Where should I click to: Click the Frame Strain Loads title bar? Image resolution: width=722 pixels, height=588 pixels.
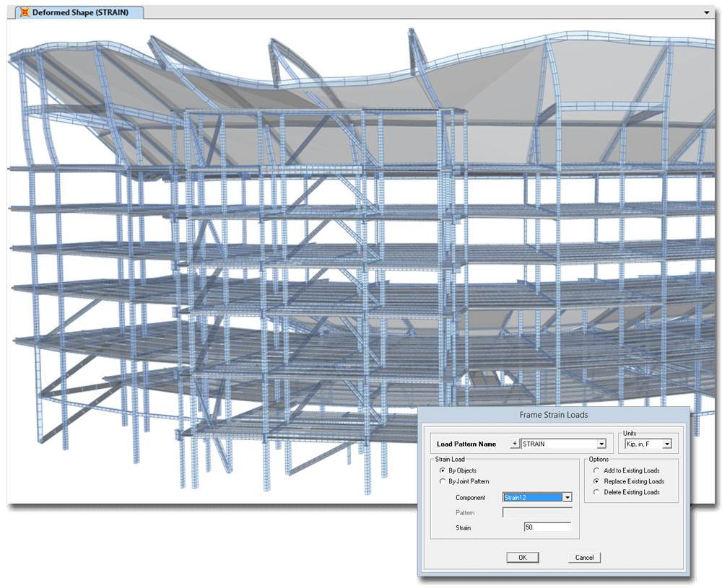pyautogui.click(x=553, y=415)
